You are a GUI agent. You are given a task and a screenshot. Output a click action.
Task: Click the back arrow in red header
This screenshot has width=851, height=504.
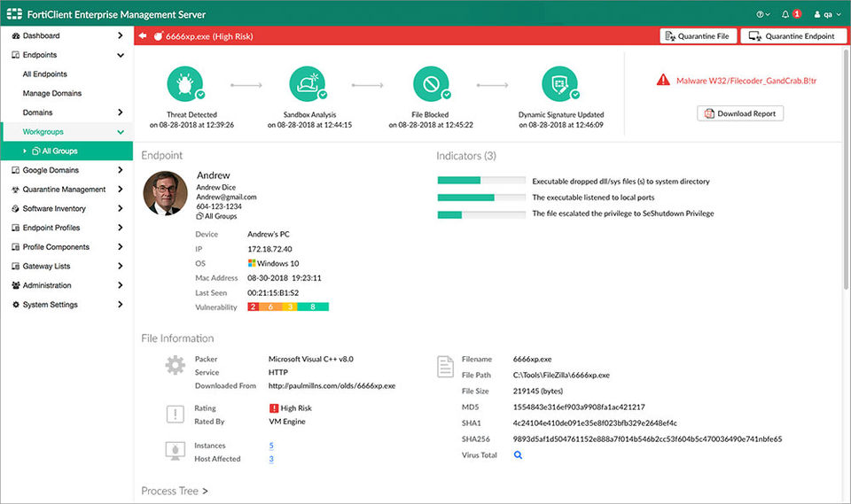pyautogui.click(x=143, y=35)
